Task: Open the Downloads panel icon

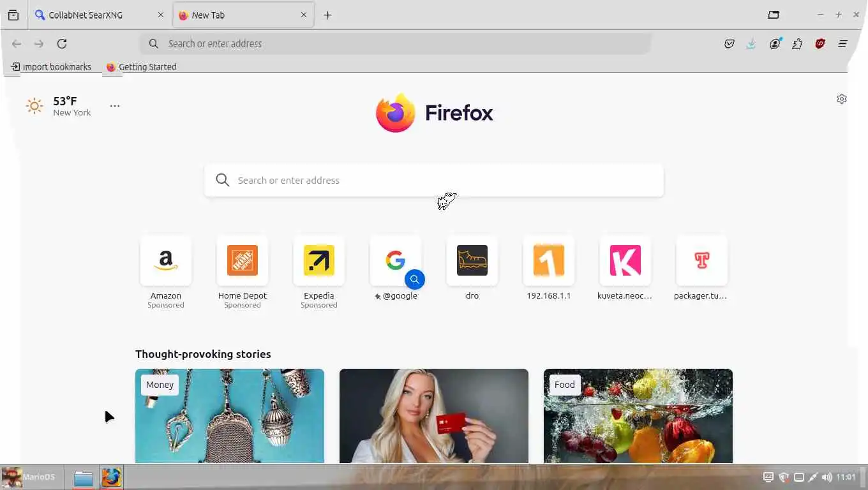Action: 751,44
